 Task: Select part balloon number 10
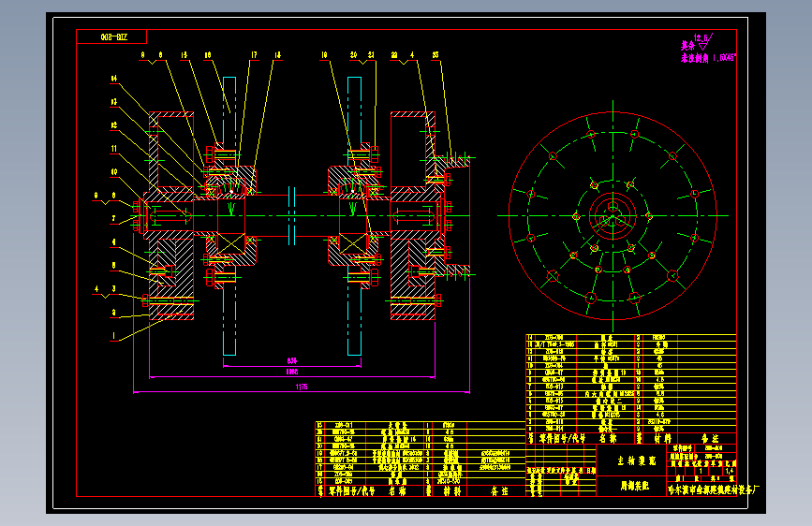pos(114,172)
